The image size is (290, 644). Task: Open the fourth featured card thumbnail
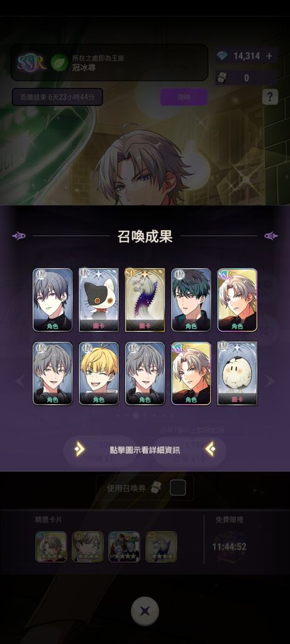(x=161, y=547)
